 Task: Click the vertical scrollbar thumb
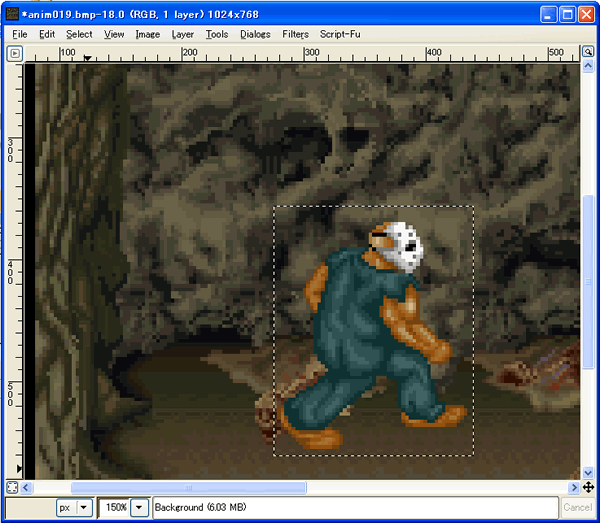tap(588, 282)
